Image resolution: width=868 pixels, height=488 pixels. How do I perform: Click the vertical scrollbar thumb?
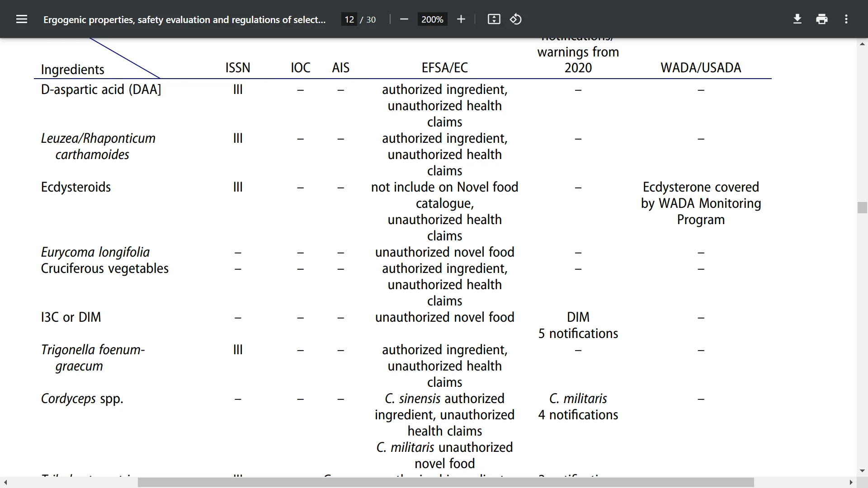862,207
